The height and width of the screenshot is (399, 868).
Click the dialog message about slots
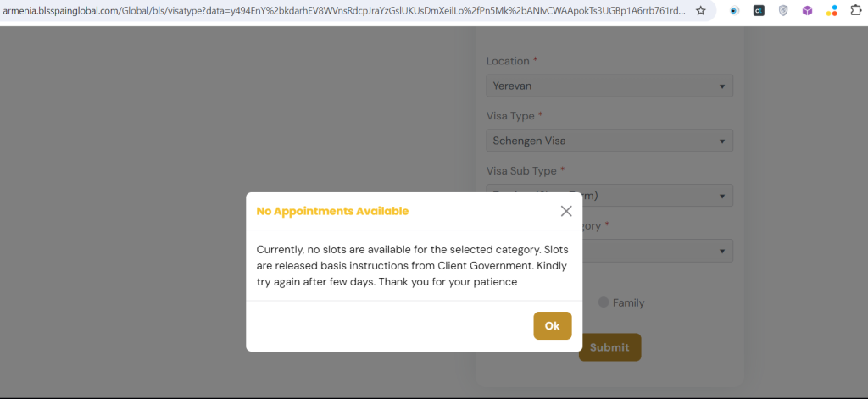[x=413, y=266]
